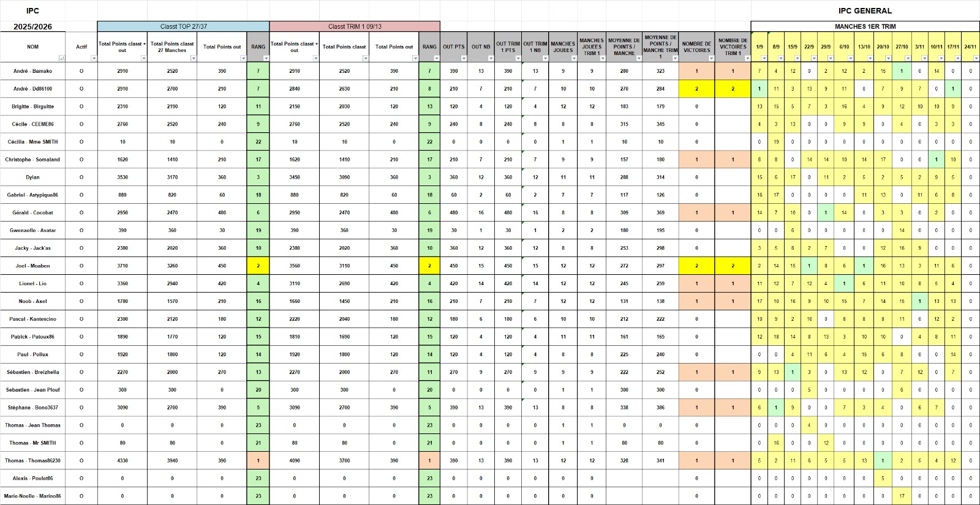Open the 24/11 date column filter
Viewport: 980px width, 505px height.
976,58
